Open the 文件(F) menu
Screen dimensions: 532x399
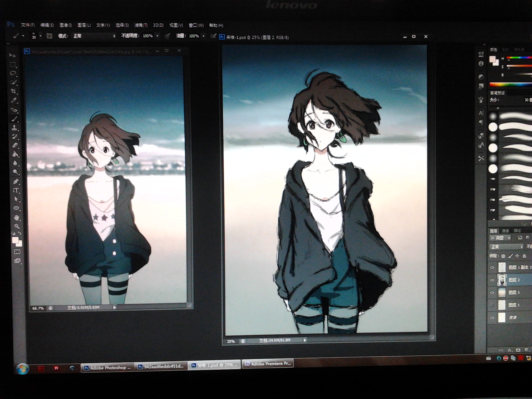tap(28, 25)
